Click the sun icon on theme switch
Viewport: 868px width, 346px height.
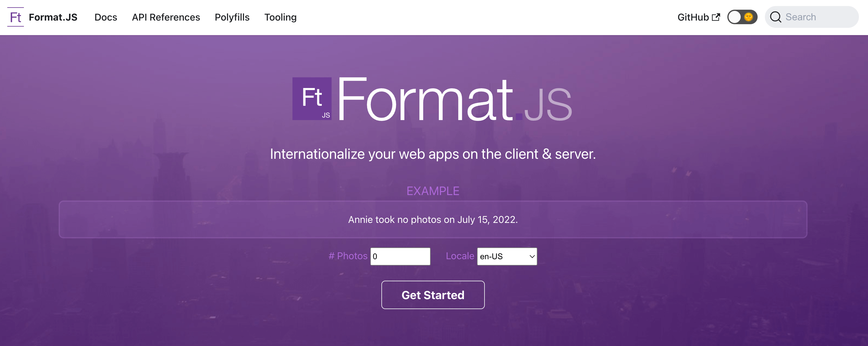pos(748,17)
